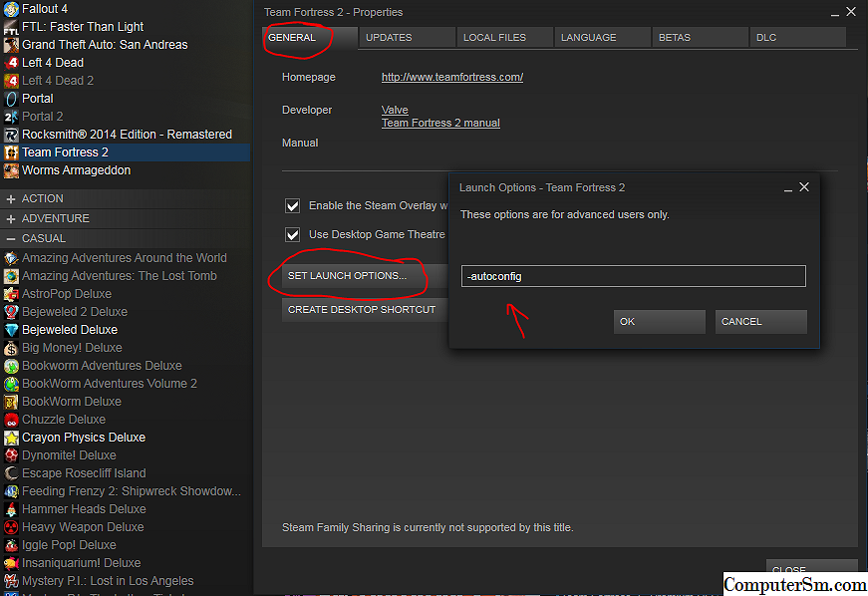Select Worms Armageddon in library list
Screen dimensions: 868x596
[77, 170]
